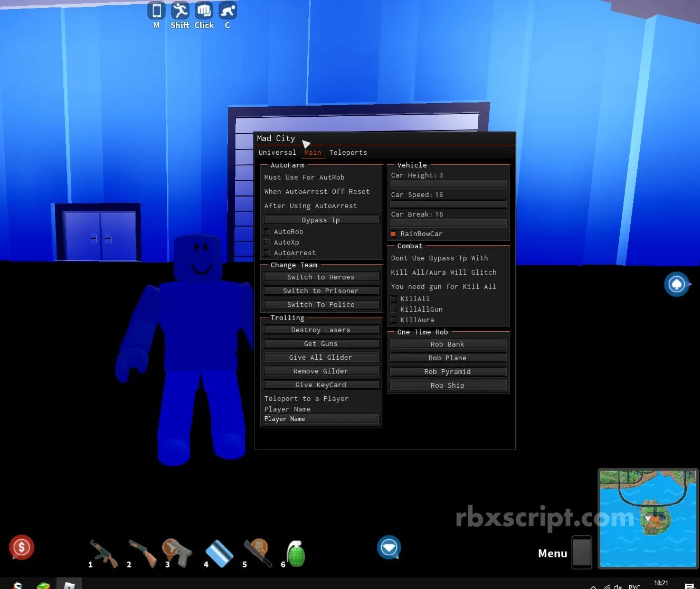Click Switch to Heroes button
The width and height of the screenshot is (700, 589).
pos(321,277)
